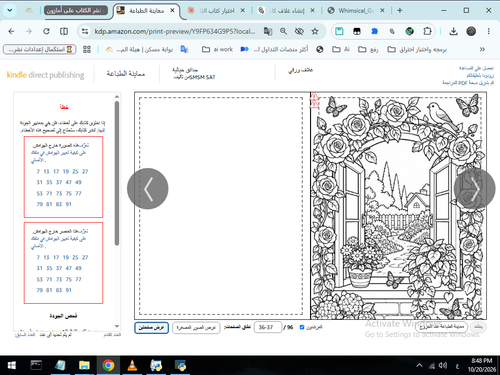The image size is (500, 375).
Task: Click page number 91 in first error box
Action: click(68, 204)
